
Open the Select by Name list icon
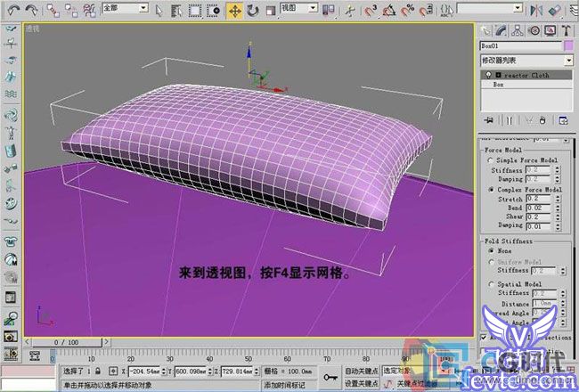(x=177, y=11)
